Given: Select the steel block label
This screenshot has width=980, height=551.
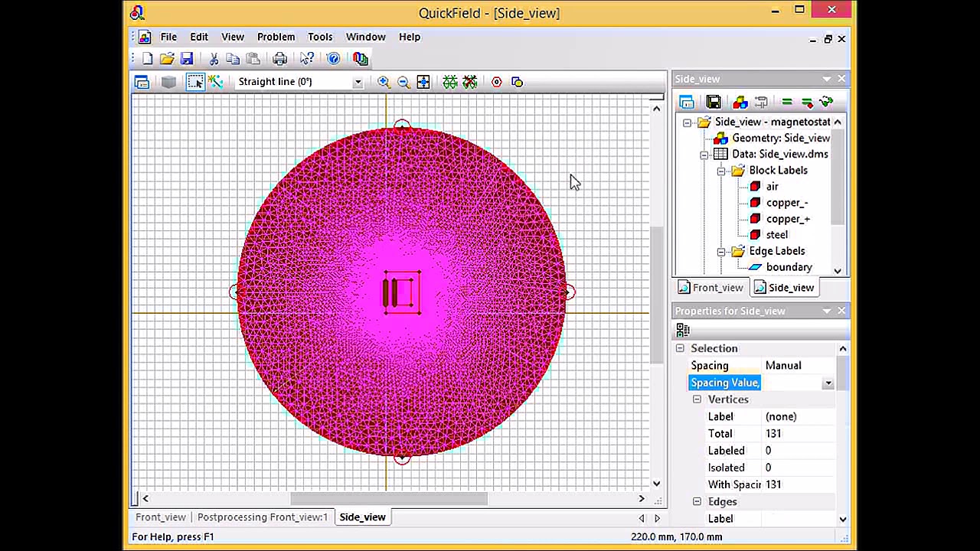Looking at the screenshot, I should pos(776,235).
